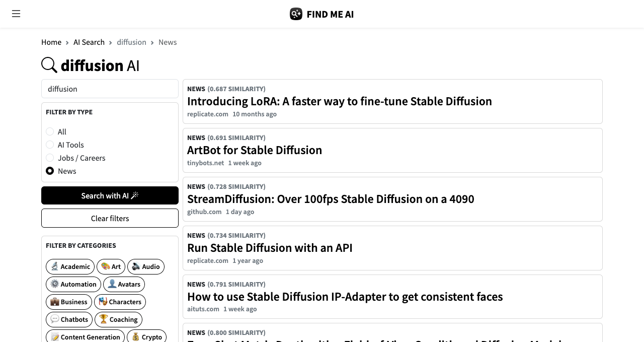Click the Clear filters button
The width and height of the screenshot is (644, 342).
(x=110, y=218)
